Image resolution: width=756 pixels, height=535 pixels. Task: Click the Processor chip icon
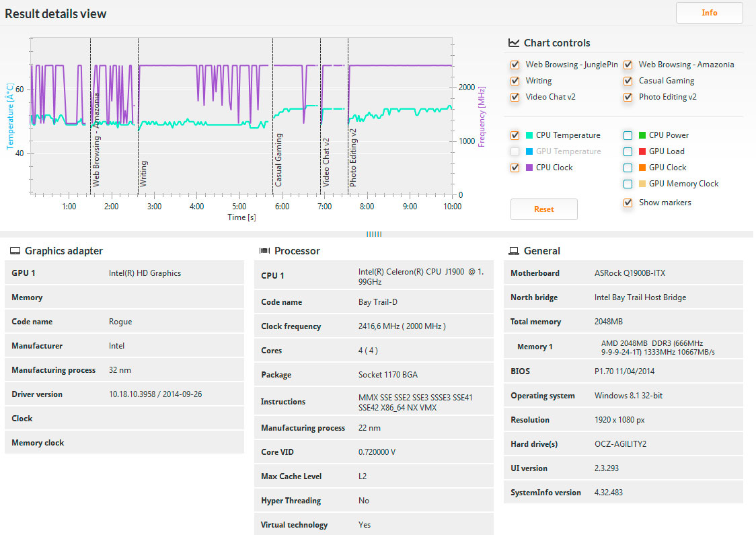[x=264, y=251]
